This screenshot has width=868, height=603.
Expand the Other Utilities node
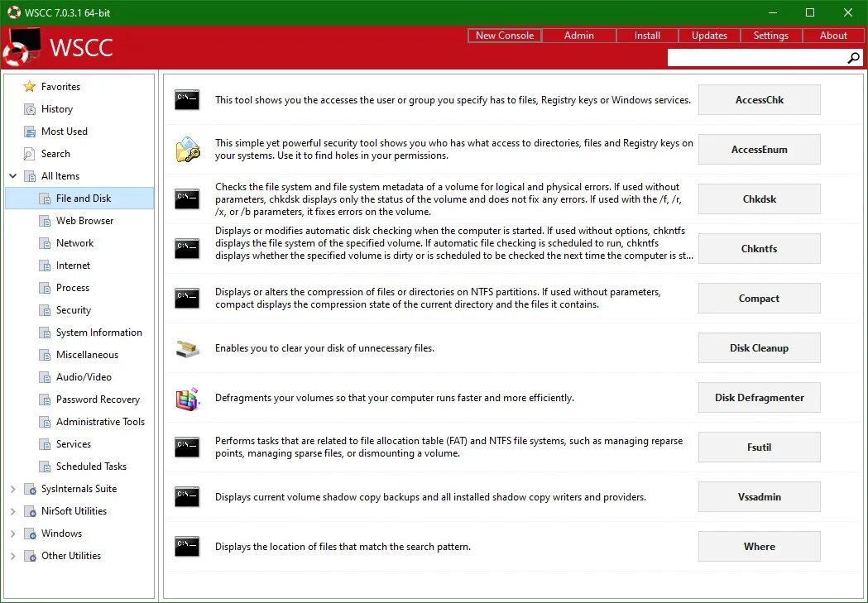(x=12, y=556)
